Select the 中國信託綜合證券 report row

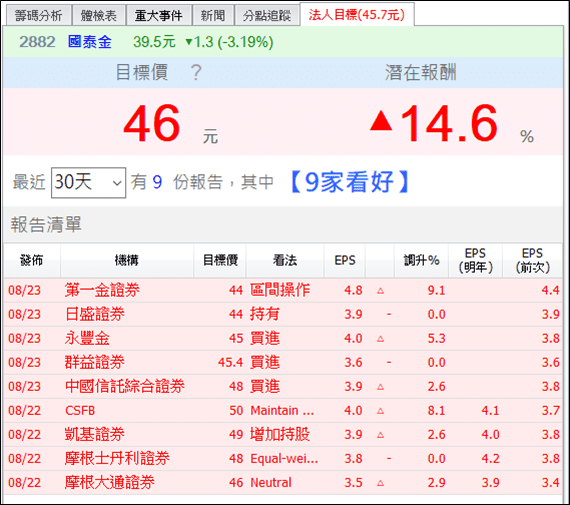283,386
